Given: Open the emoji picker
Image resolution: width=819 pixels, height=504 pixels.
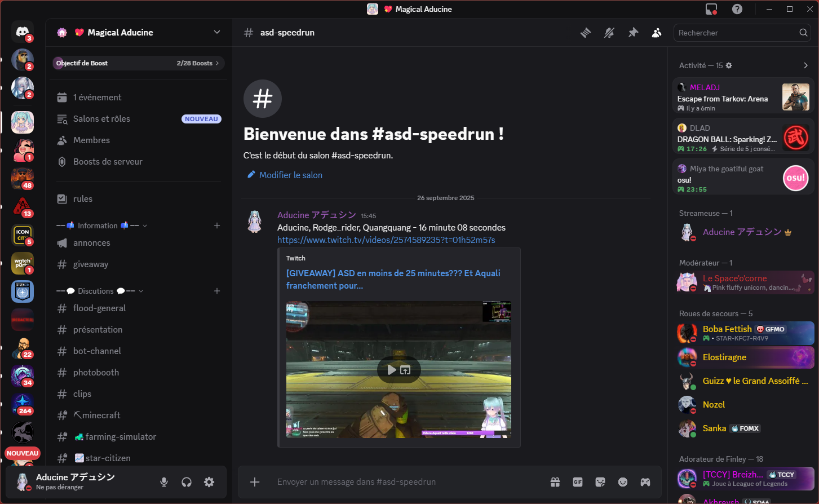Looking at the screenshot, I should (x=623, y=482).
